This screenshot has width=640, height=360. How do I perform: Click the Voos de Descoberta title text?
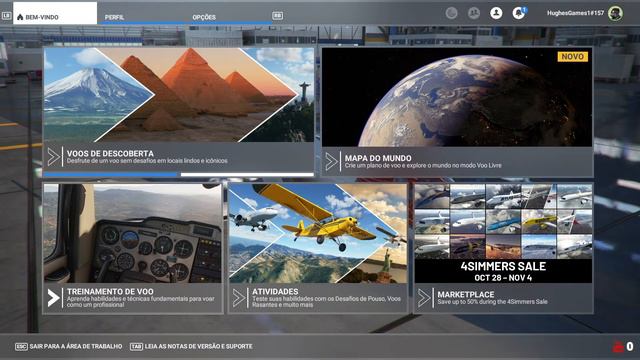click(110, 153)
